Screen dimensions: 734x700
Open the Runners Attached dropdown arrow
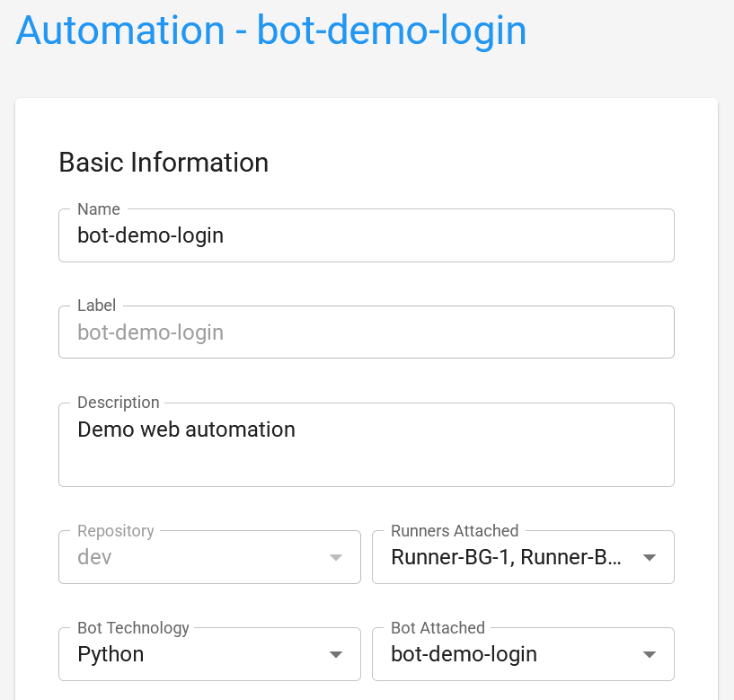tap(650, 557)
